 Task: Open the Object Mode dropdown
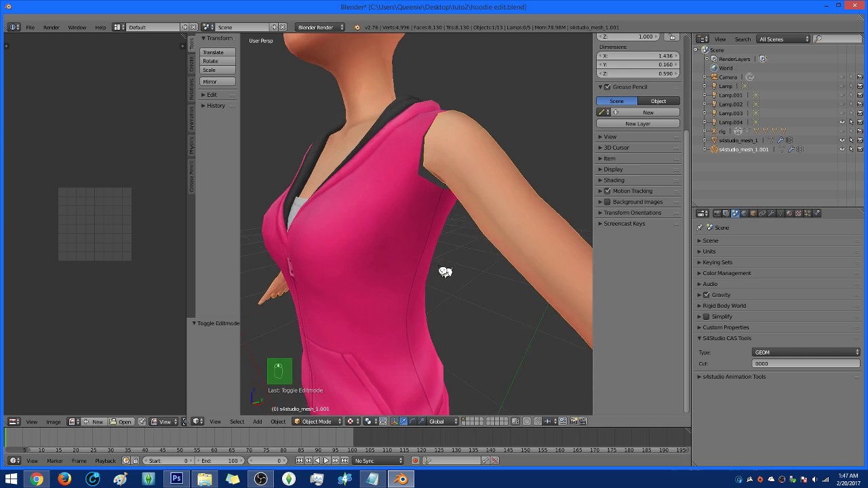coord(317,422)
